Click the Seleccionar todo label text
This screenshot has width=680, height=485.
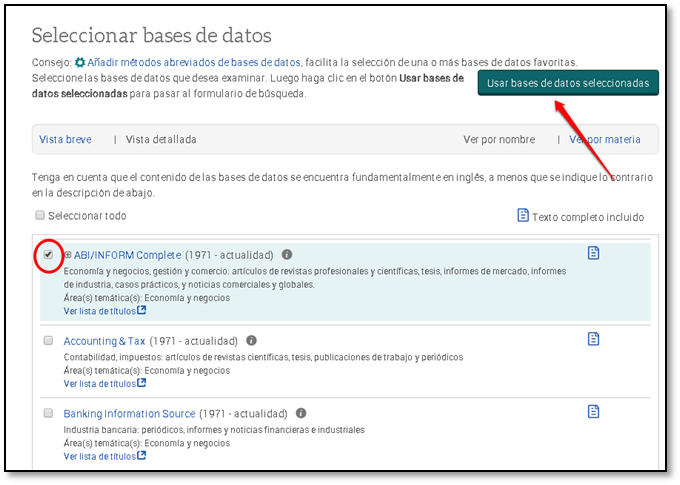(87, 216)
